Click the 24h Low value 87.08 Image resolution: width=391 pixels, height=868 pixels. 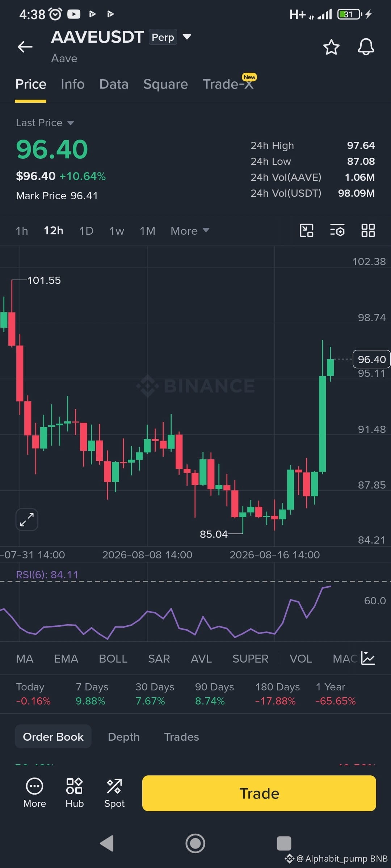coord(361,161)
